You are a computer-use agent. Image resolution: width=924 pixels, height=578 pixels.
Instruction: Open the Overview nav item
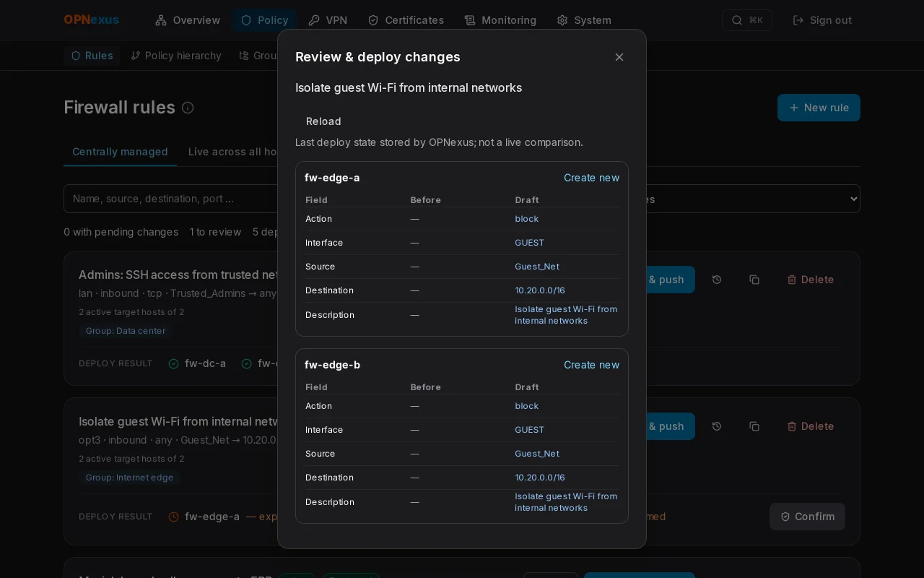pos(188,20)
